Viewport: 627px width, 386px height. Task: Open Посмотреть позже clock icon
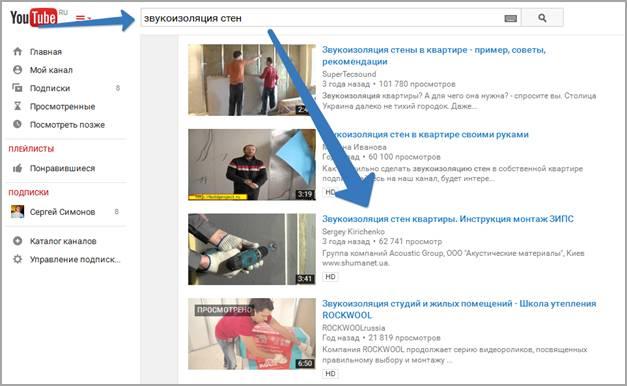18,124
